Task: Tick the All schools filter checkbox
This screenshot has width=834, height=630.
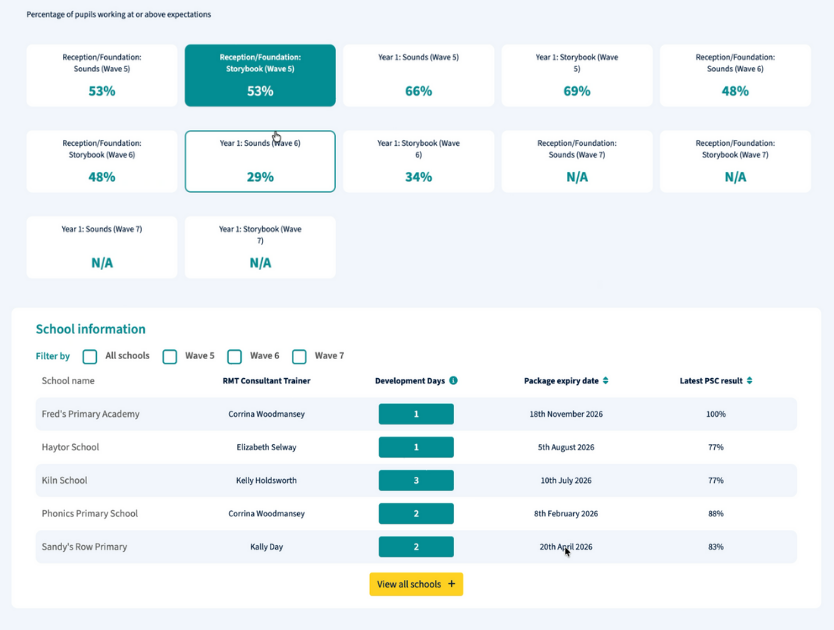Action: pos(90,357)
